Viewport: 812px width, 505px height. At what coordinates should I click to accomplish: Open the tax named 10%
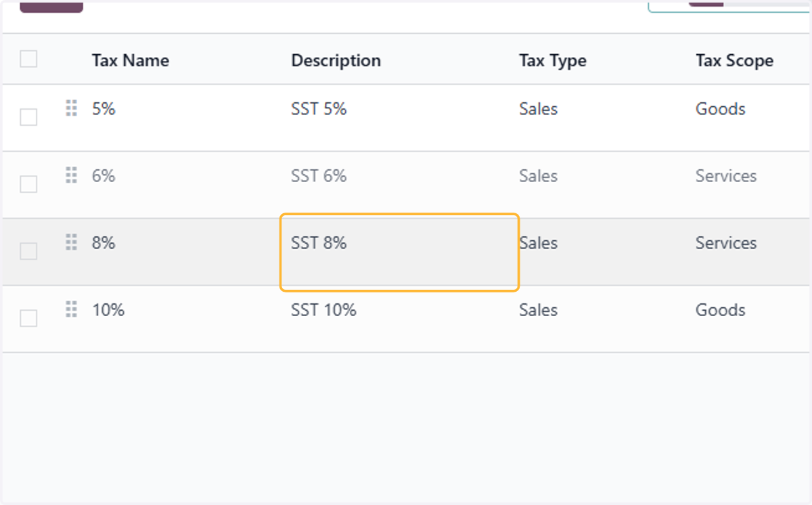click(108, 309)
